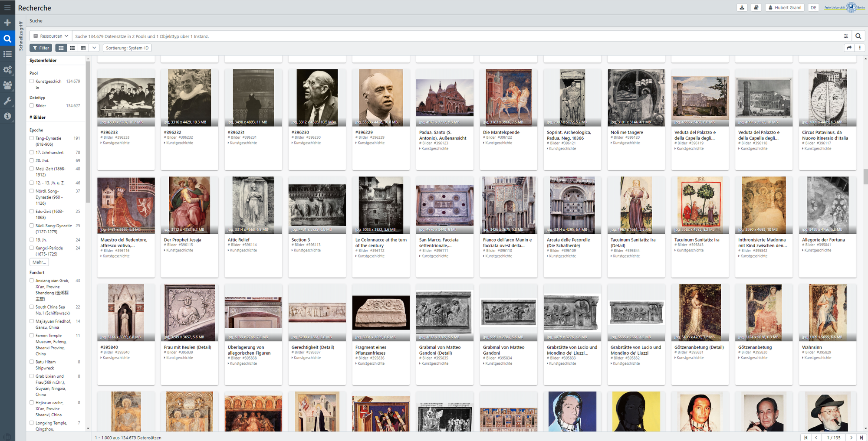
Task: Check the Edo-Zeit epoch filter
Action: pos(32,211)
